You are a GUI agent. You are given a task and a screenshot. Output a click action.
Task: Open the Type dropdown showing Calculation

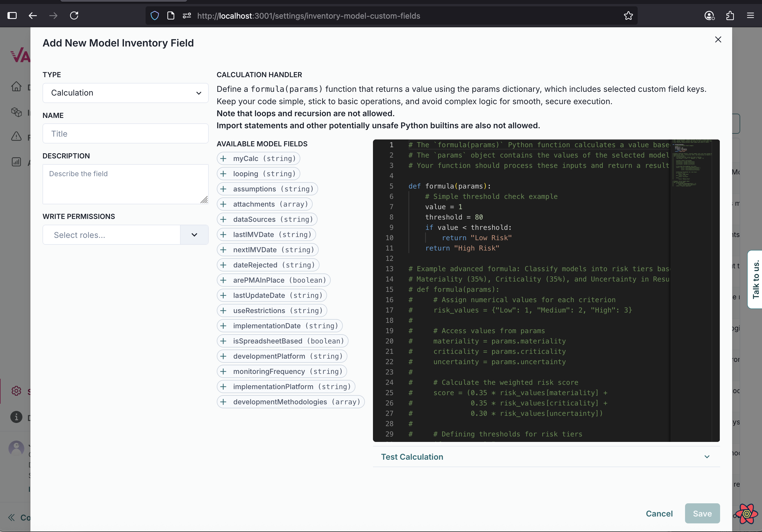[125, 93]
